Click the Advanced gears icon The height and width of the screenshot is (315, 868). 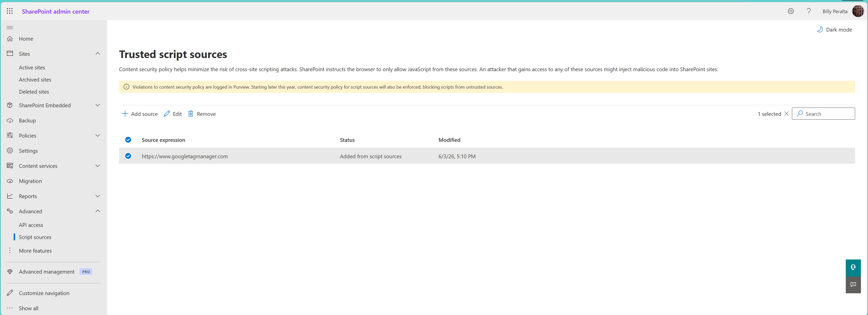[x=10, y=211]
